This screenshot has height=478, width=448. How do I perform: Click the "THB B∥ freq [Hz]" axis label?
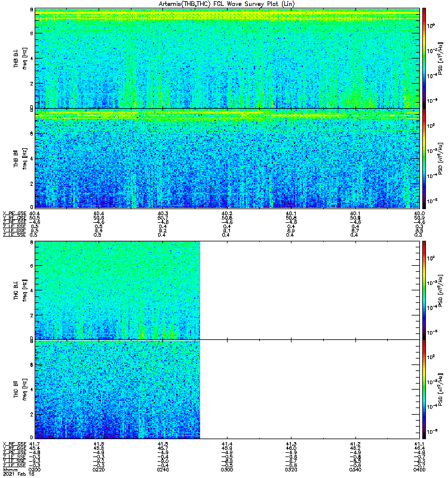coord(20,158)
